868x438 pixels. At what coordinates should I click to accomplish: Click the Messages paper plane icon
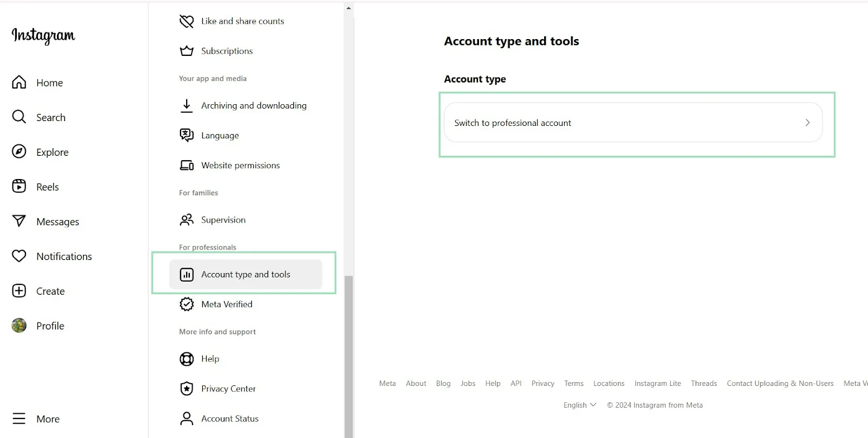[x=19, y=221]
